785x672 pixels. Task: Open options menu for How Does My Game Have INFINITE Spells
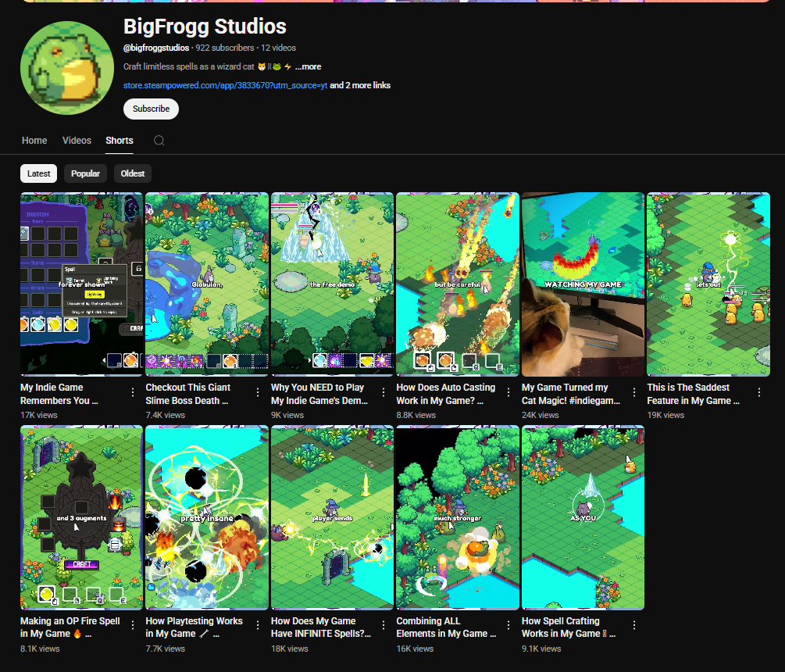[x=384, y=625]
